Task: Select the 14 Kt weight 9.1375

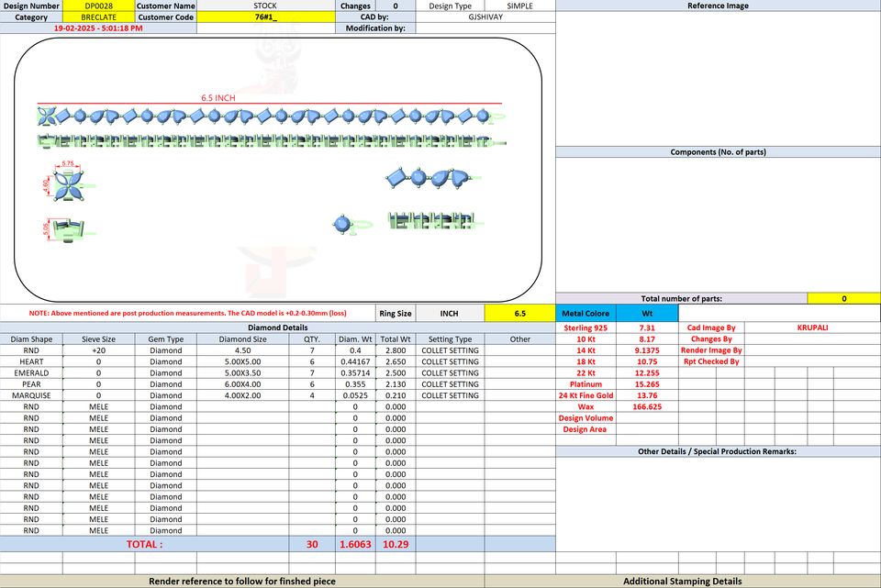Action: point(647,350)
